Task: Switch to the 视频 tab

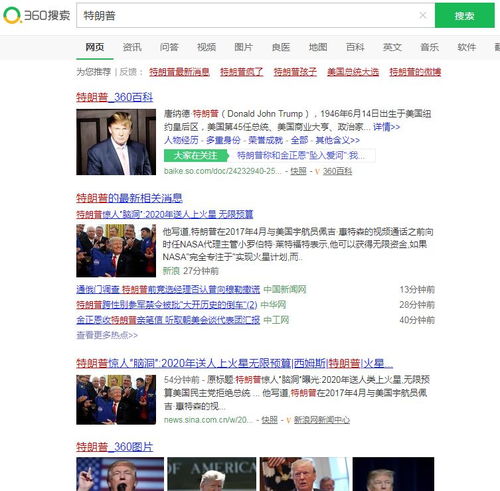Action: 206,47
